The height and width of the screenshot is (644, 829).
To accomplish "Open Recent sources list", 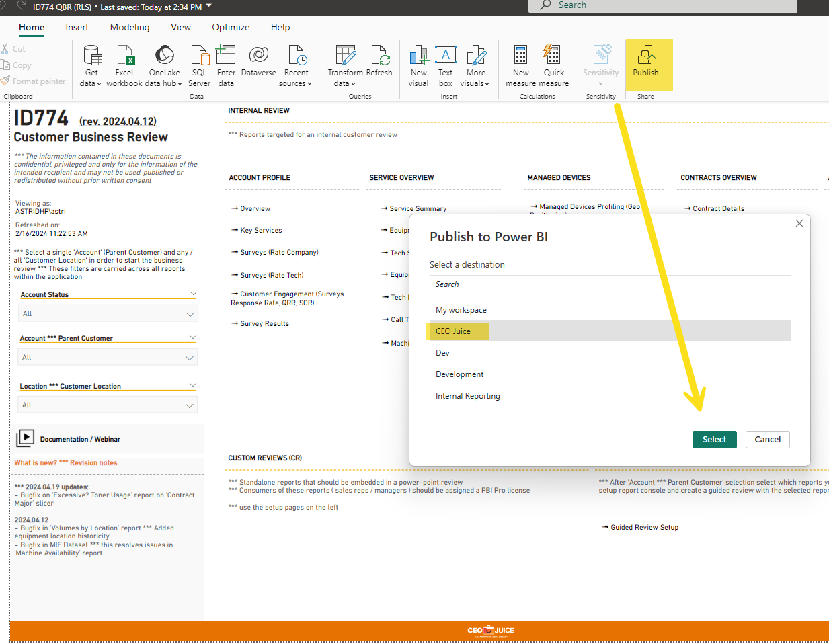I will point(296,66).
